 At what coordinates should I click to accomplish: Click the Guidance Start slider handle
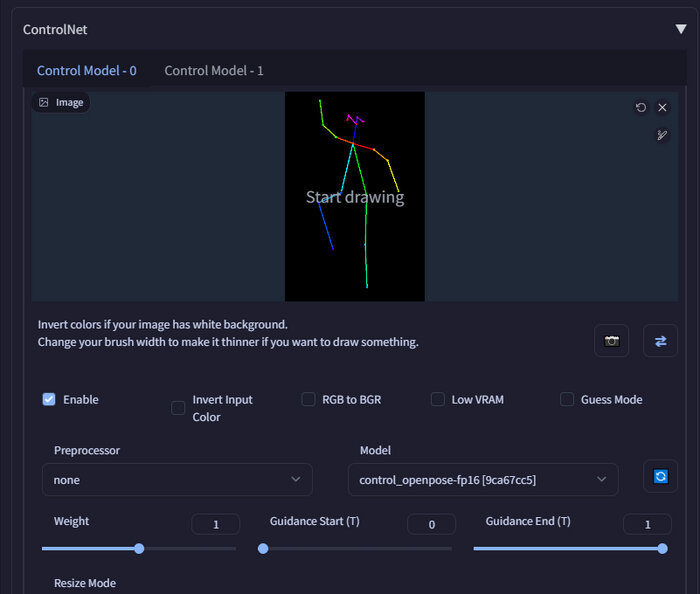click(263, 548)
